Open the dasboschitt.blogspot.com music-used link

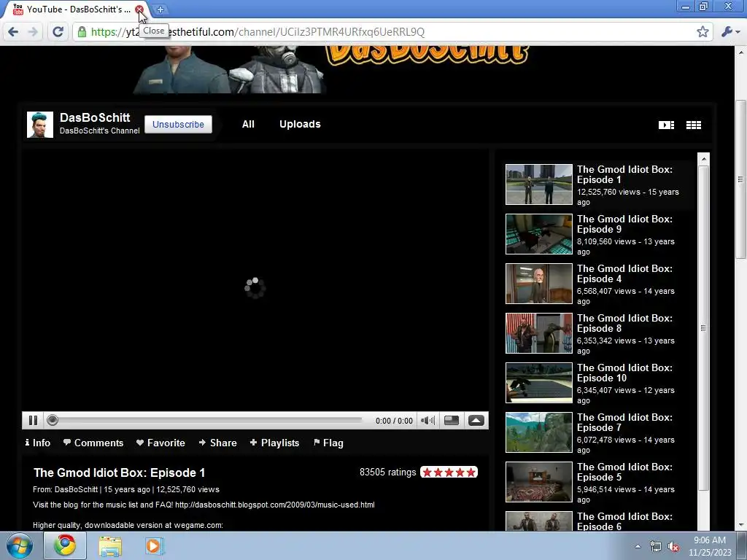click(x=275, y=505)
